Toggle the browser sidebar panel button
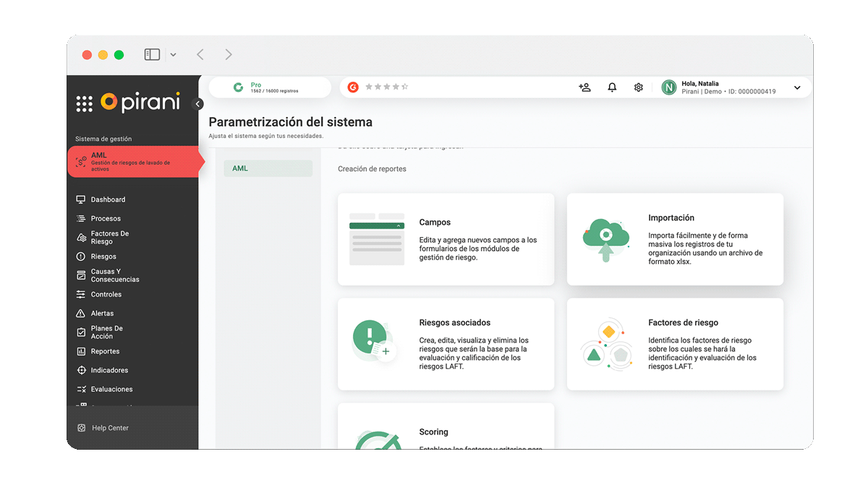This screenshot has height=488, width=868. (152, 55)
